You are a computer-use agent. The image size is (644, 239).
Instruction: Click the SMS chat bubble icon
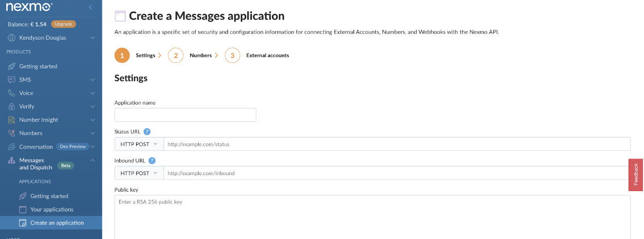click(11, 80)
